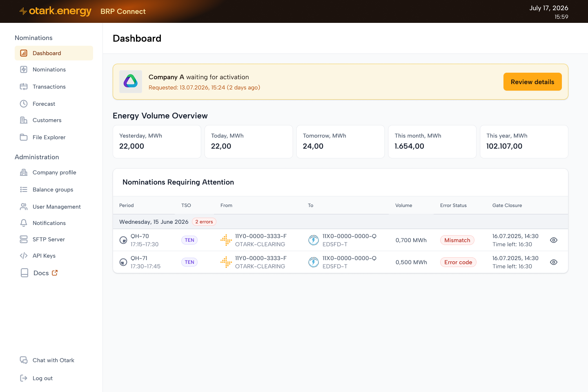
Task: Click the User Management people icon
Action: 24,207
